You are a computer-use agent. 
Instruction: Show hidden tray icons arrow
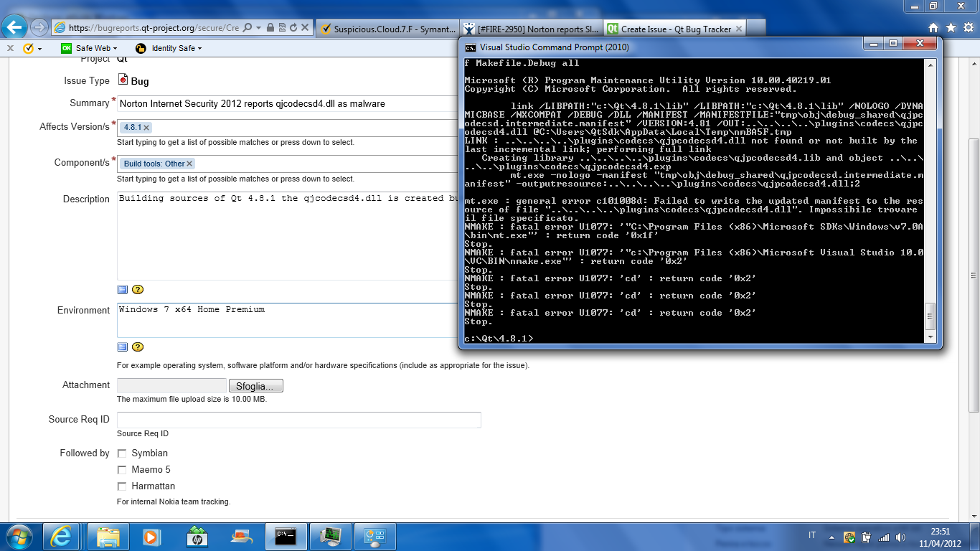tap(832, 537)
